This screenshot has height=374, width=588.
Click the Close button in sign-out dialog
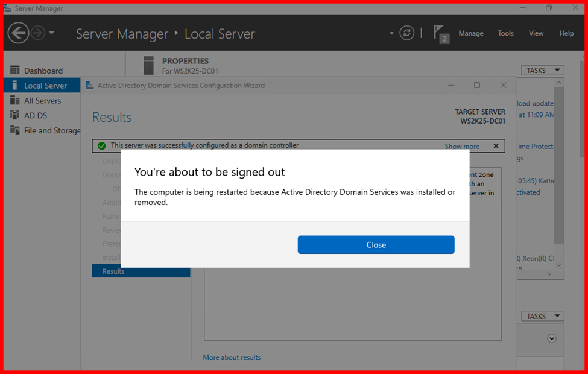point(376,245)
